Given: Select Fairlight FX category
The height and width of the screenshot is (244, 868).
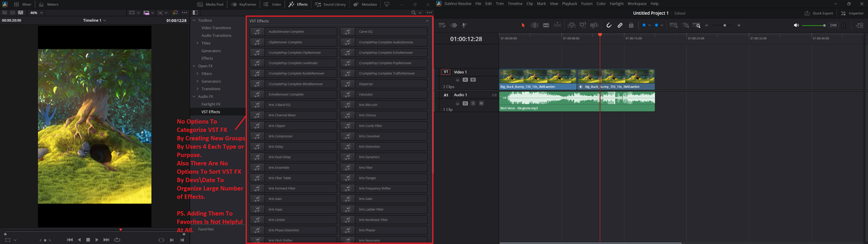Looking at the screenshot, I should point(211,104).
